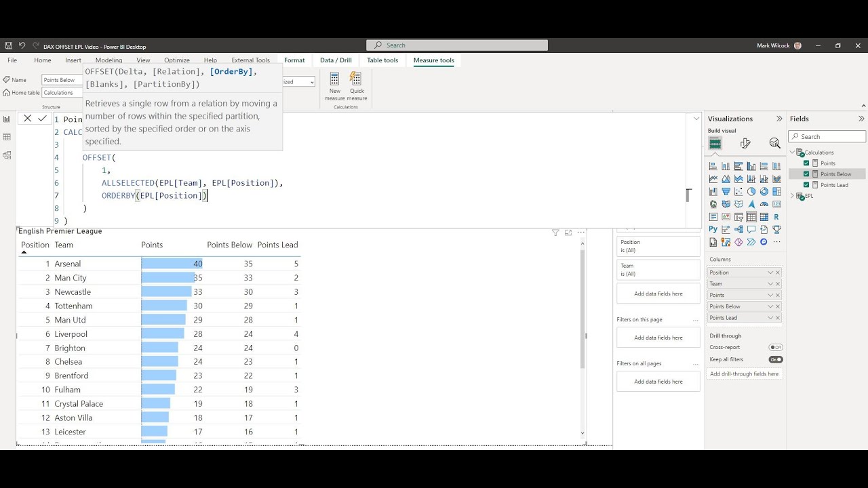The height and width of the screenshot is (488, 868).
Task: Click the Undo arrow icon
Action: 22,46
